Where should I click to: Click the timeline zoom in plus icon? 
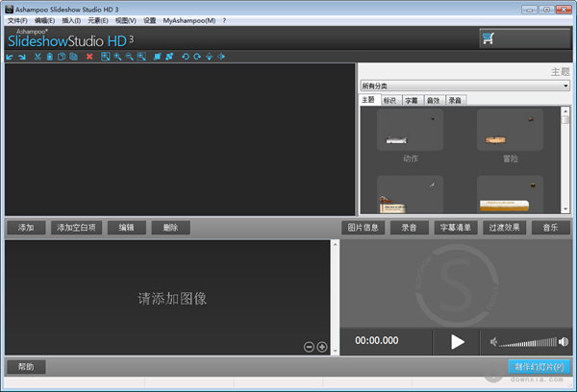point(322,347)
